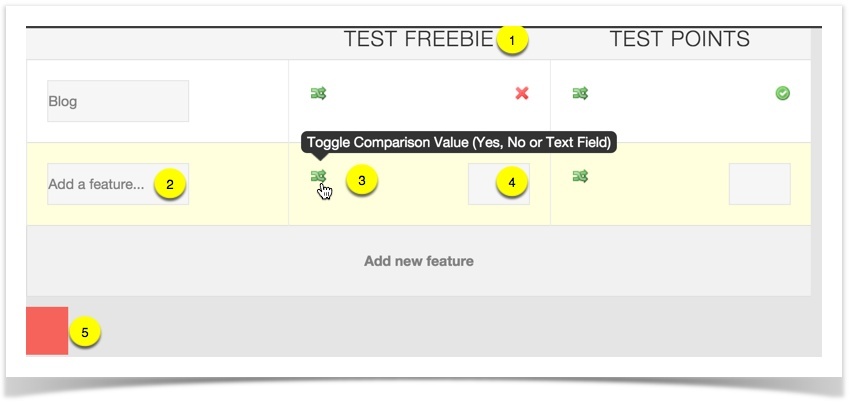
Task: Click yellow marker number 1
Action: [512, 40]
